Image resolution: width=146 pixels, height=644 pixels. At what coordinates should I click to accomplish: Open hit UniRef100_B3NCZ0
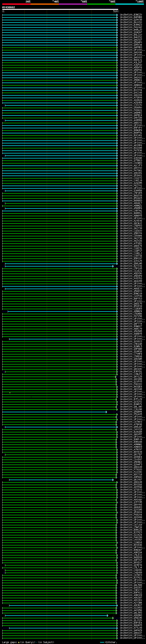click(x=131, y=15)
